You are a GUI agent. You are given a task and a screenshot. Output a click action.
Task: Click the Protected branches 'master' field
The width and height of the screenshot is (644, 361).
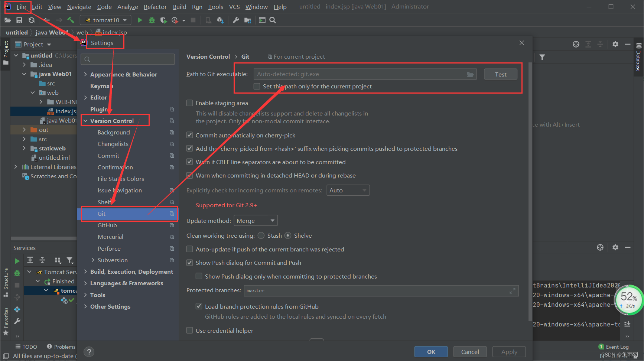coord(381,291)
